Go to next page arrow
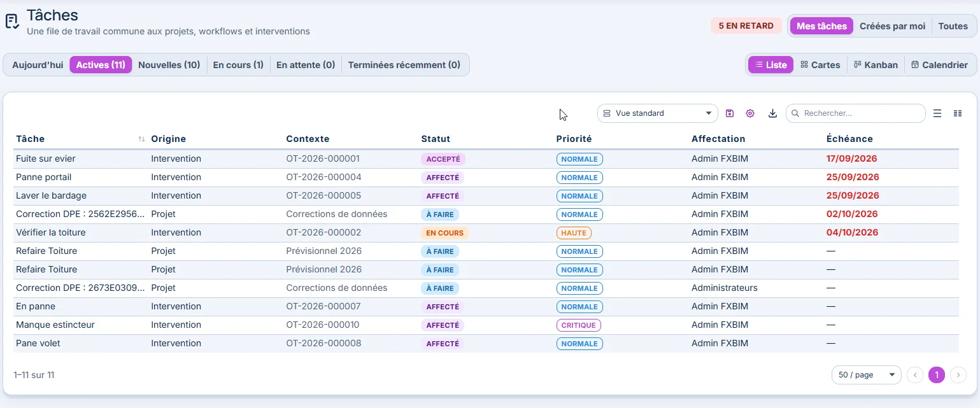The image size is (980, 408). point(958,375)
